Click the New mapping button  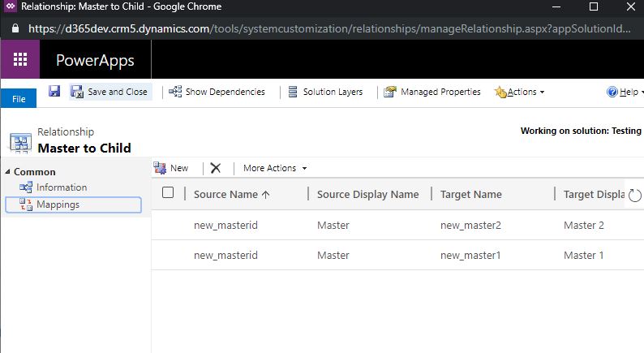[x=171, y=168]
